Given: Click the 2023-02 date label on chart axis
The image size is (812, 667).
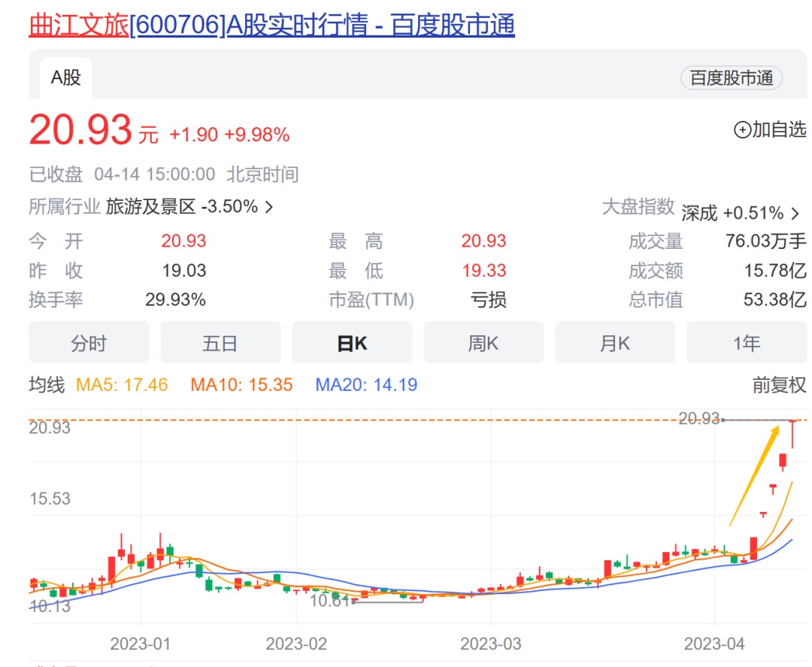Looking at the screenshot, I should coord(296,644).
